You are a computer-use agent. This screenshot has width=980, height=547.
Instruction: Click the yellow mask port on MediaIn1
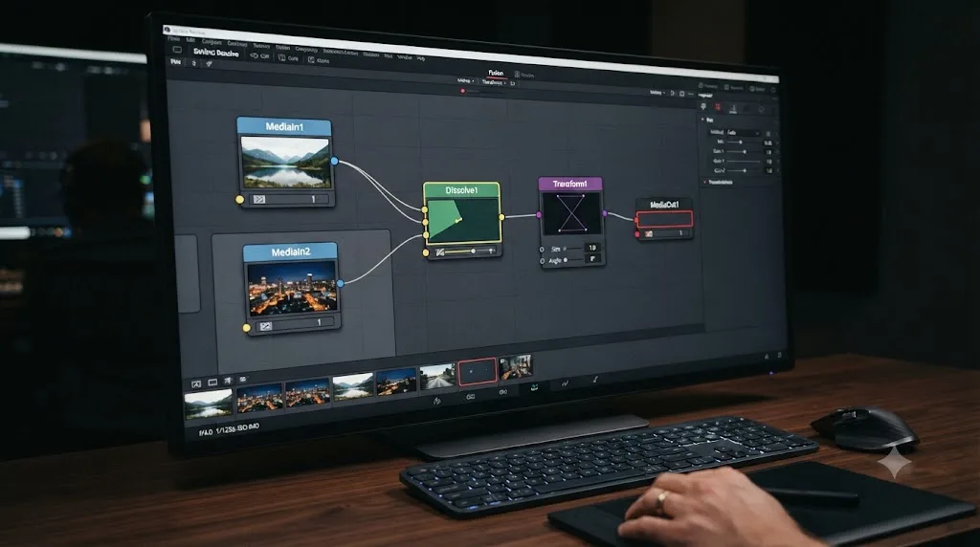tap(239, 200)
